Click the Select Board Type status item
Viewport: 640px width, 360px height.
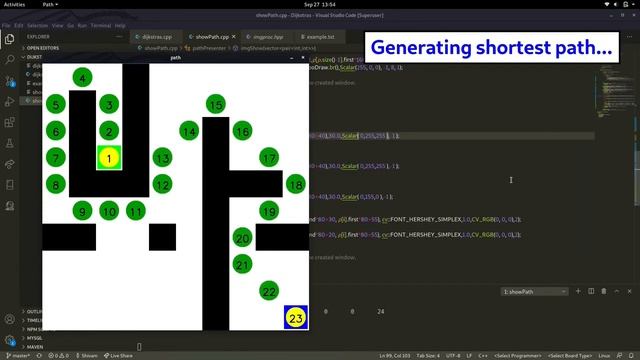coord(570,356)
